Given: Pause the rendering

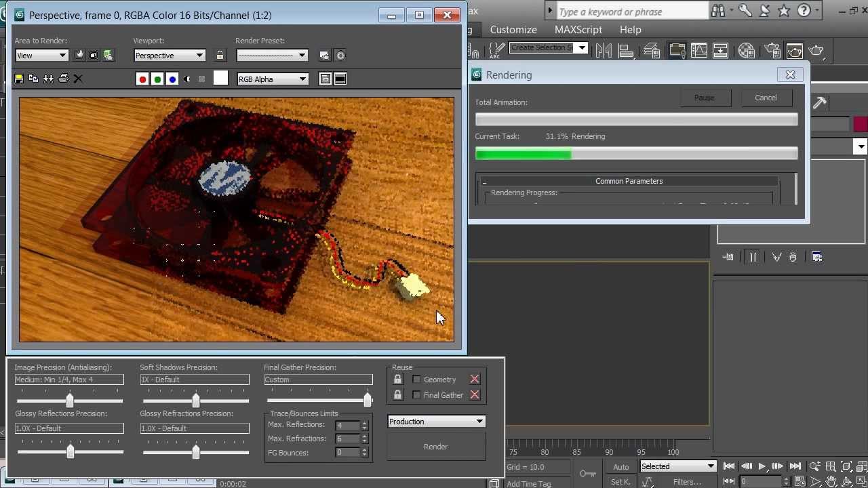Looking at the screenshot, I should tap(705, 98).
